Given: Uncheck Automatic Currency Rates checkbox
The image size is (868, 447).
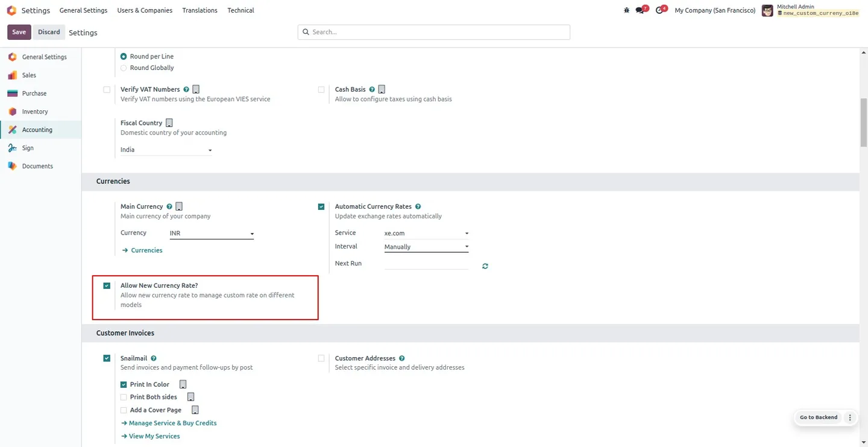Looking at the screenshot, I should pyautogui.click(x=321, y=206).
